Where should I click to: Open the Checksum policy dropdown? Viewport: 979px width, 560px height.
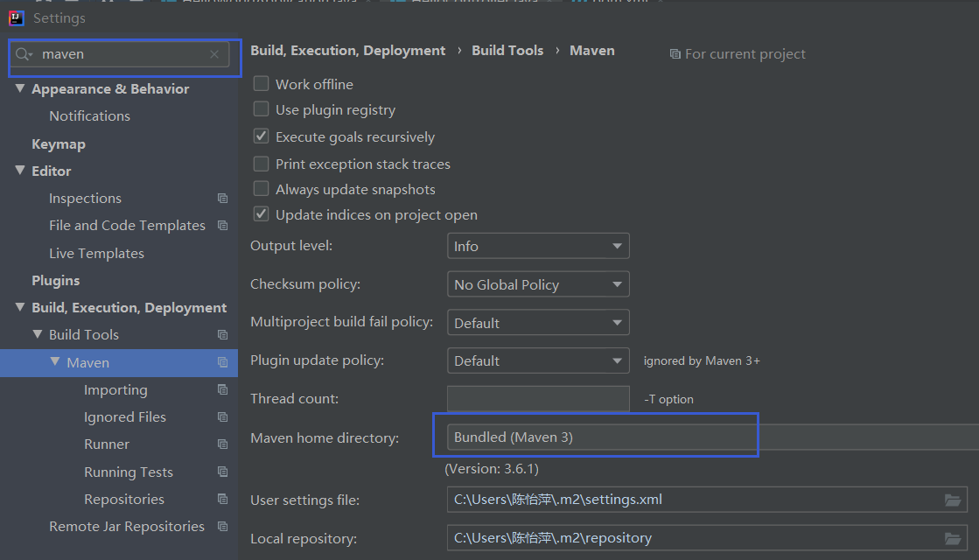[x=538, y=284]
